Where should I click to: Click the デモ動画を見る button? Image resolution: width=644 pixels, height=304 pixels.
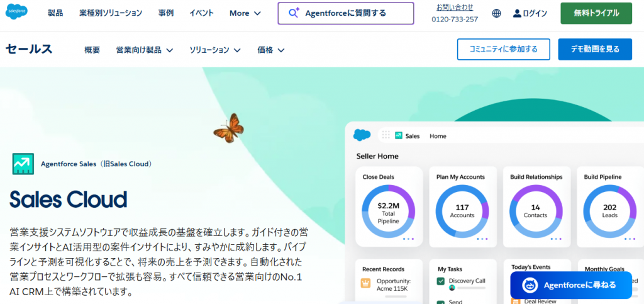595,49
